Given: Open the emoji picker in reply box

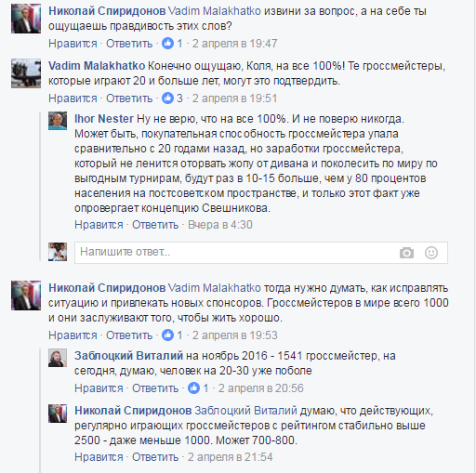Looking at the screenshot, I should [431, 253].
